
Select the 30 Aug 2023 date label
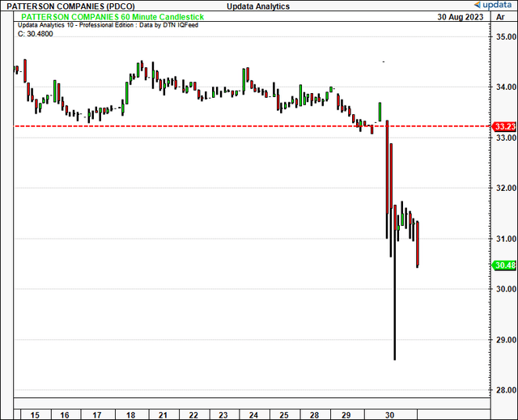(x=461, y=17)
